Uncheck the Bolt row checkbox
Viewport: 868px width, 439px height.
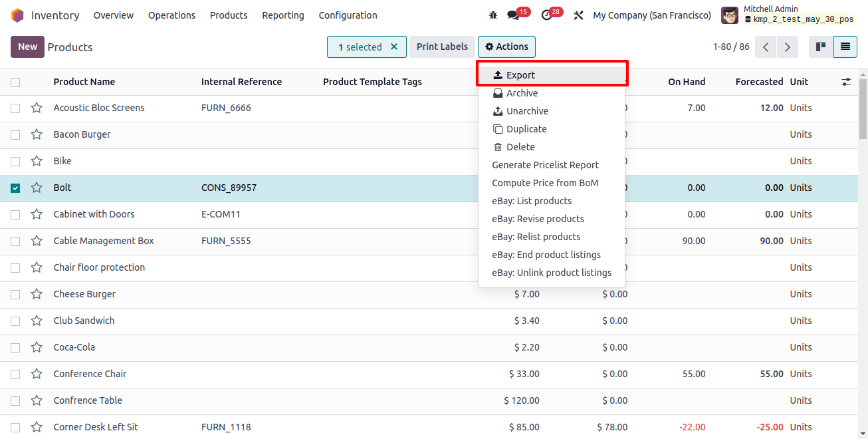(x=15, y=188)
